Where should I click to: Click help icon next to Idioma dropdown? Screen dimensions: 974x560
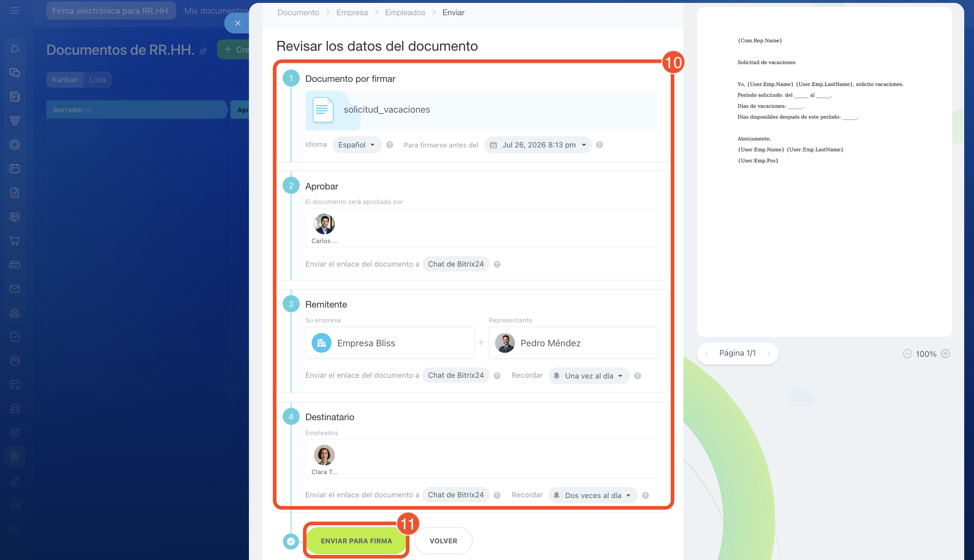389,145
